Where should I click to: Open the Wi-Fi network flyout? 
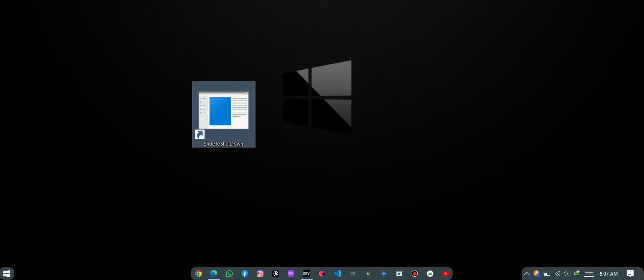tap(557, 274)
